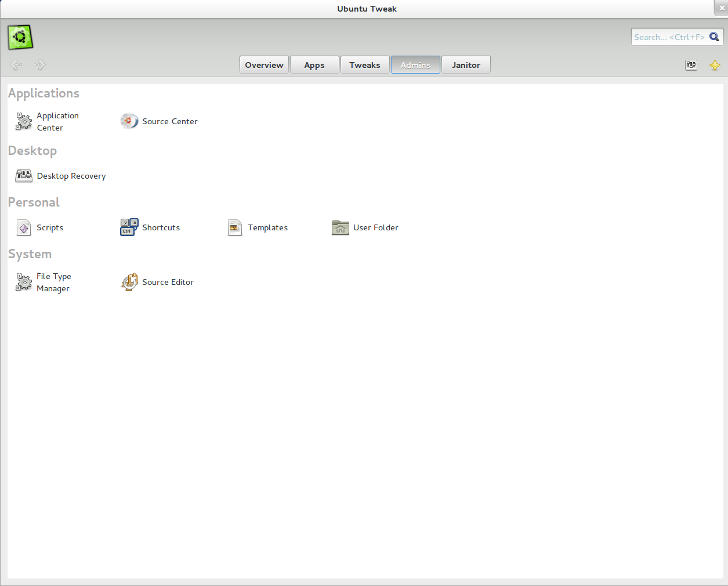The image size is (728, 586).
Task: Open the File Type Manager gear icon
Action: 24,282
